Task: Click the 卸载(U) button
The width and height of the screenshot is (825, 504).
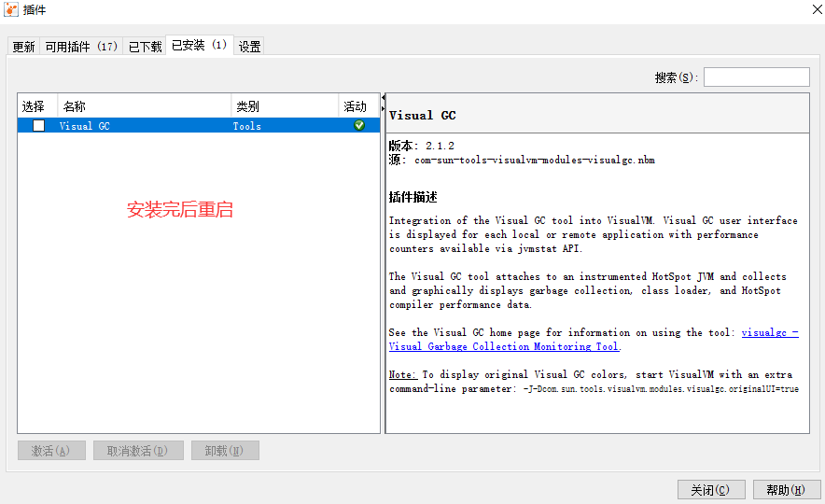Action: 225,451
